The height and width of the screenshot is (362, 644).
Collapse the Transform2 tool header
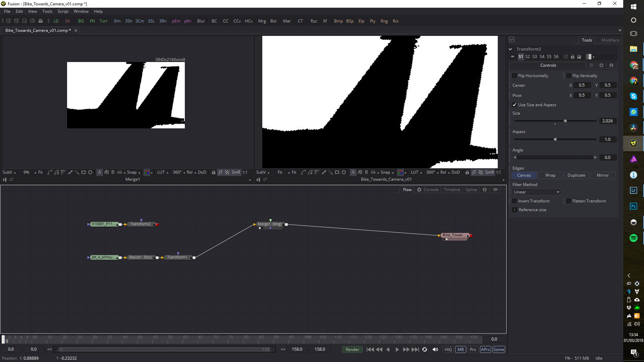pos(511,49)
